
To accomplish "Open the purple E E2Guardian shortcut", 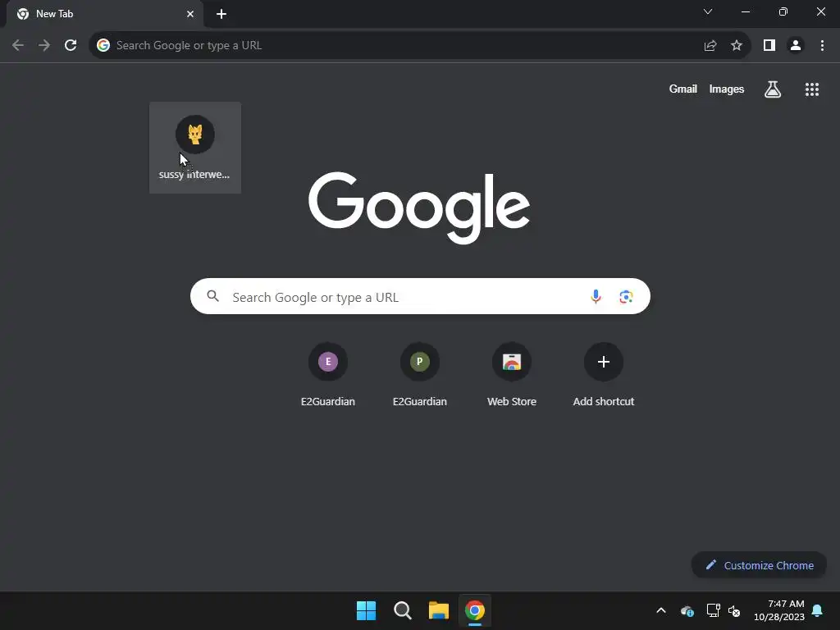I will pos(328,362).
